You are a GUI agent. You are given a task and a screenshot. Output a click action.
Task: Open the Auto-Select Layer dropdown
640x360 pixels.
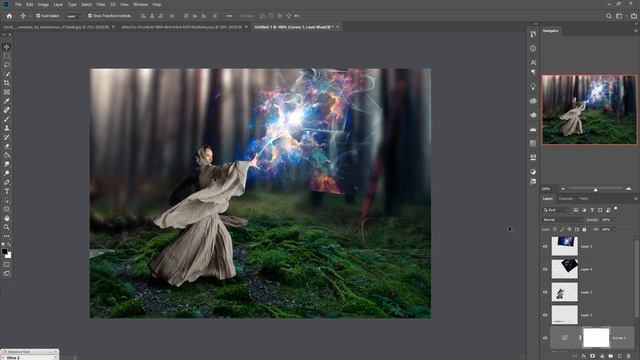(73, 16)
